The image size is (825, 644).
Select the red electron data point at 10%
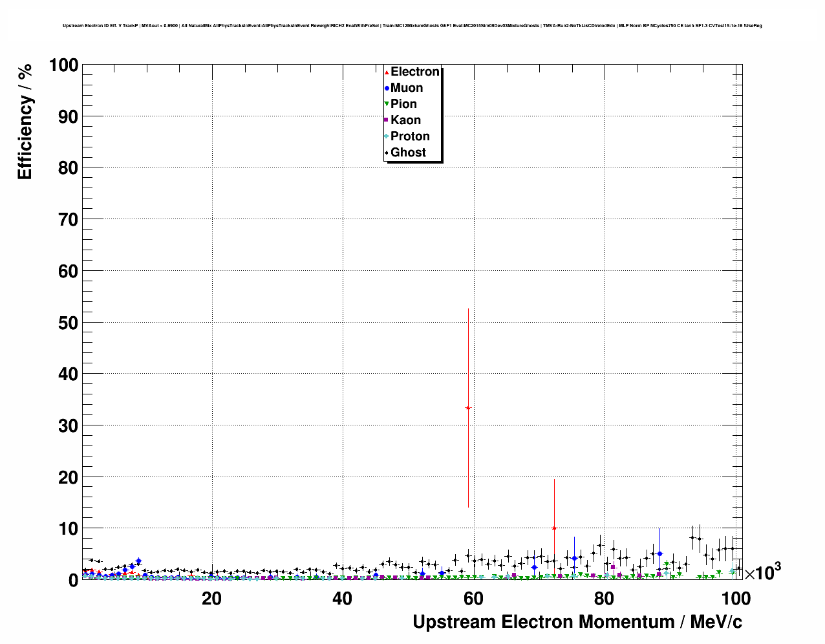pyautogui.click(x=554, y=528)
